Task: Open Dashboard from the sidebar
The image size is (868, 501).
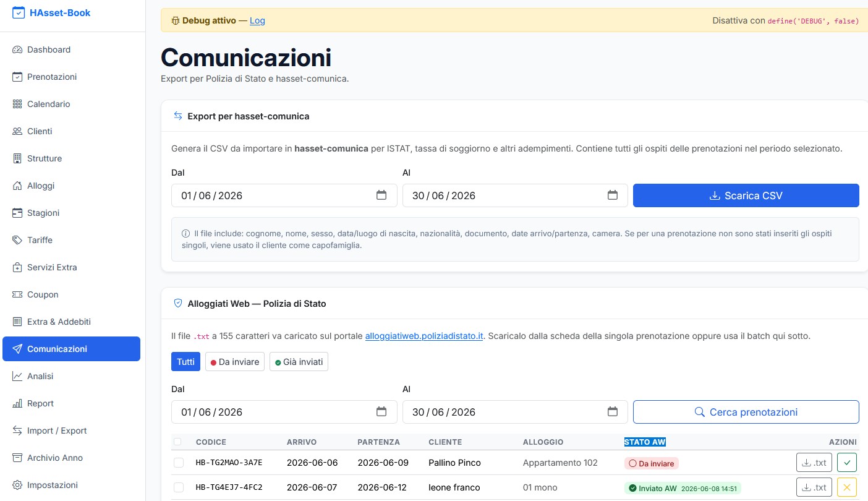Action: [x=71, y=49]
